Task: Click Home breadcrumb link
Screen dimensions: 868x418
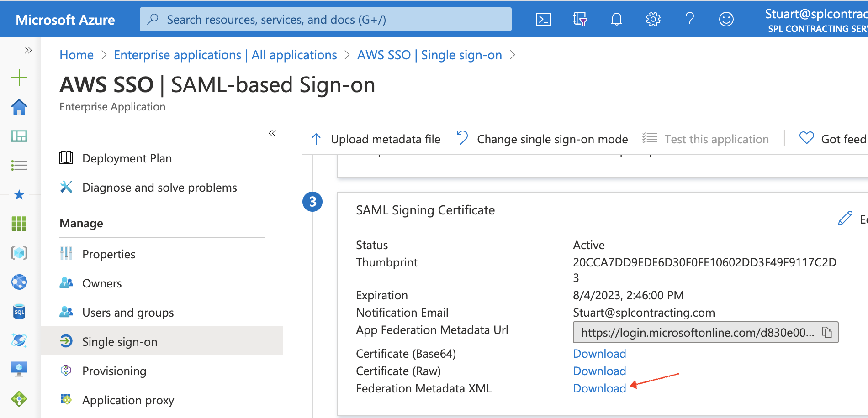Action: (76, 55)
